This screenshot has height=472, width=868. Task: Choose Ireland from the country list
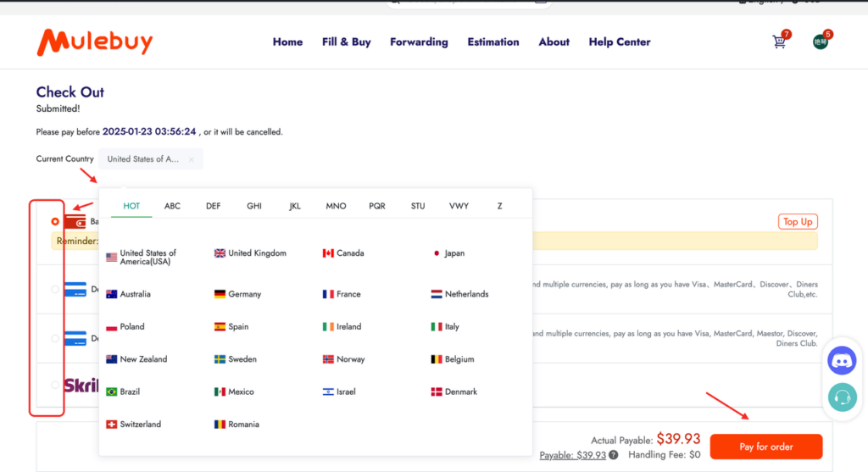342,326
